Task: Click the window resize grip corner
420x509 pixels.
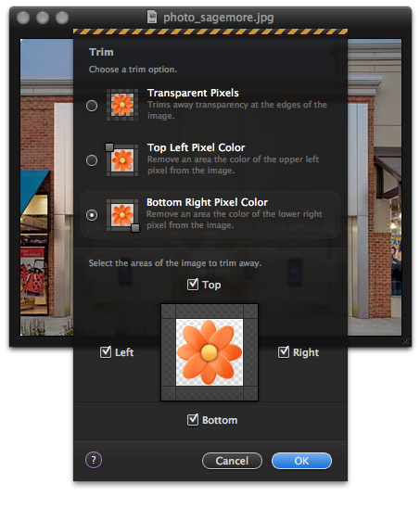Action: [406, 341]
